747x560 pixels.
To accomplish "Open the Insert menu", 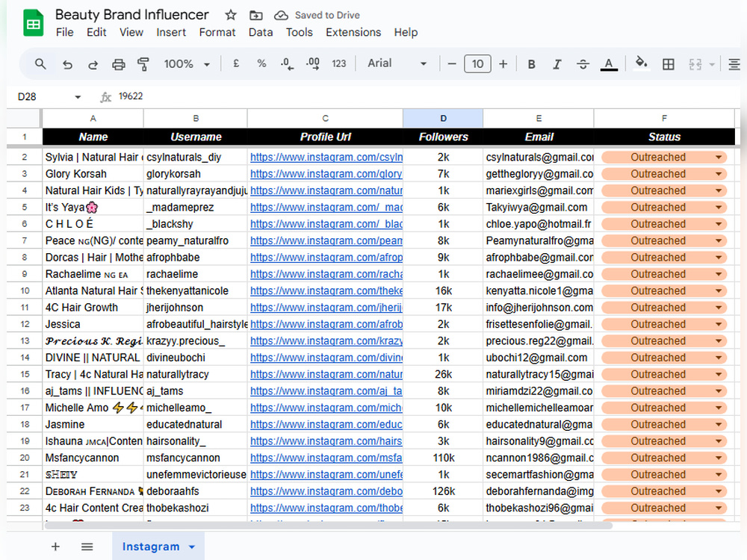I will tap(171, 32).
